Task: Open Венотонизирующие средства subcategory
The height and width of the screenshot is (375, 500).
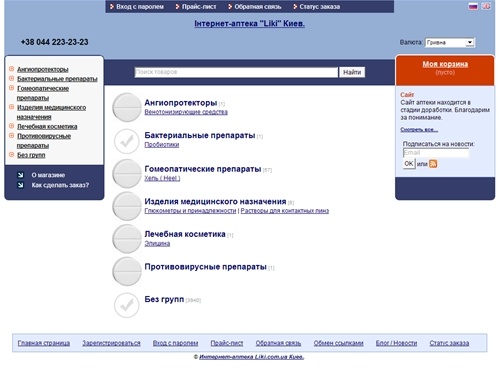Action: [x=186, y=112]
